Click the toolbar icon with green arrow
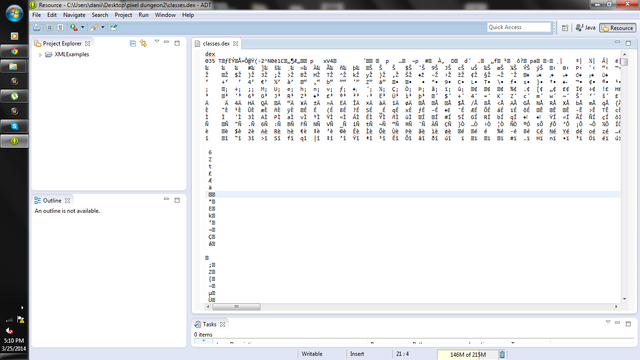Image resolution: width=640 pixels, height=360 pixels. [113, 27]
